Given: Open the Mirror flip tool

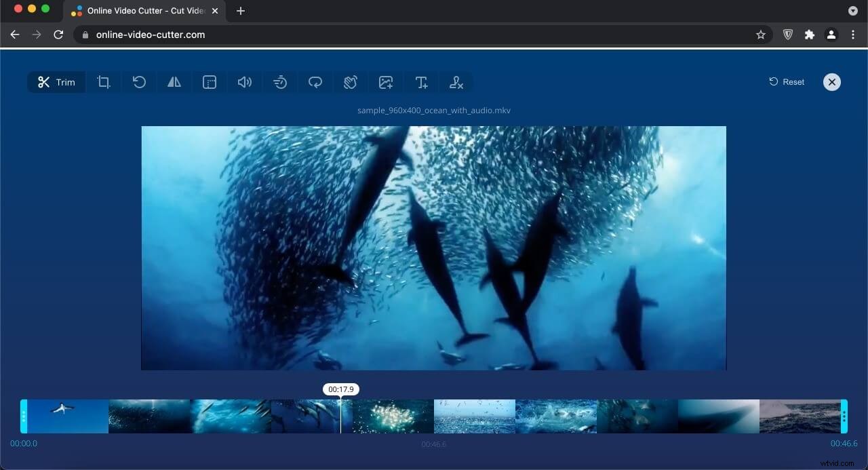Looking at the screenshot, I should pos(174,82).
